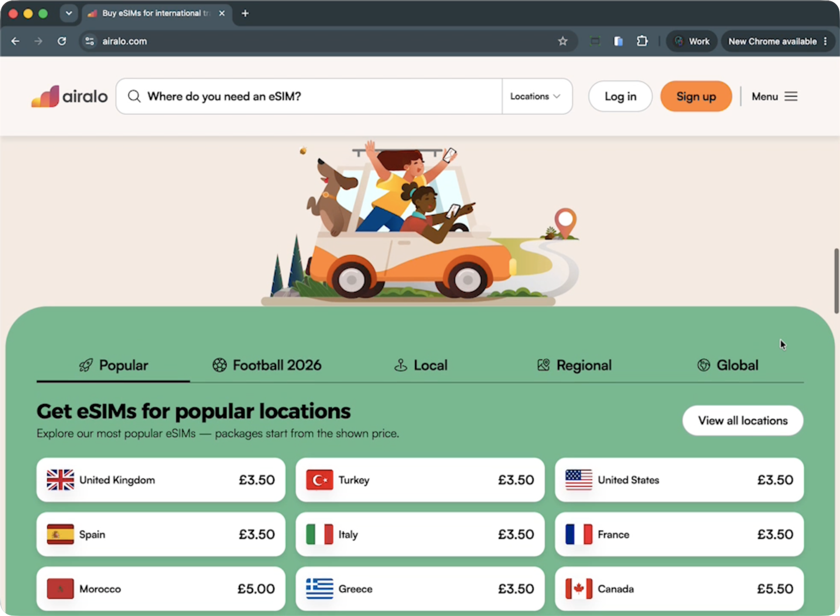Reload the page
Image resolution: width=840 pixels, height=616 pixels.
tap(62, 41)
